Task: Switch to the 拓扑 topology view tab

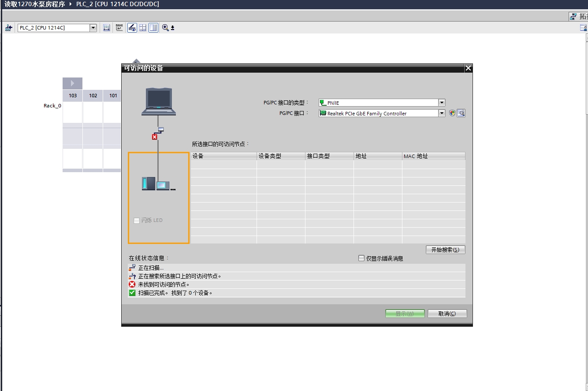Action: (579, 17)
